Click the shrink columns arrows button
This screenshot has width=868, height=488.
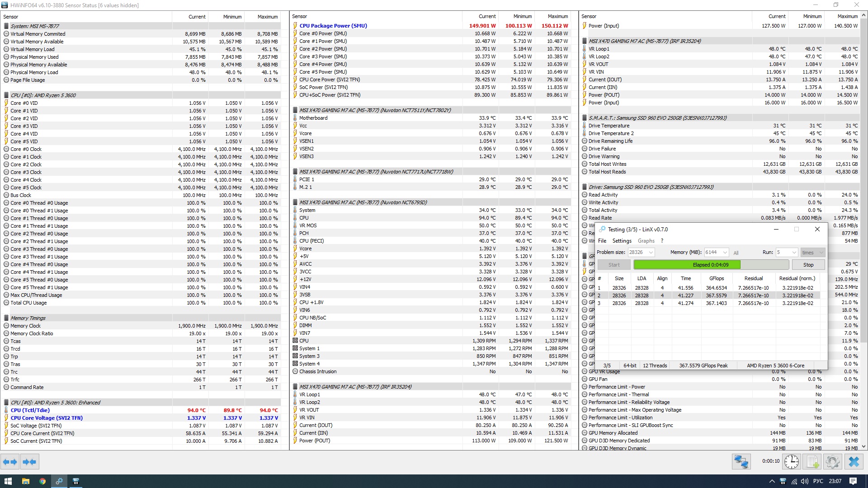(x=29, y=462)
